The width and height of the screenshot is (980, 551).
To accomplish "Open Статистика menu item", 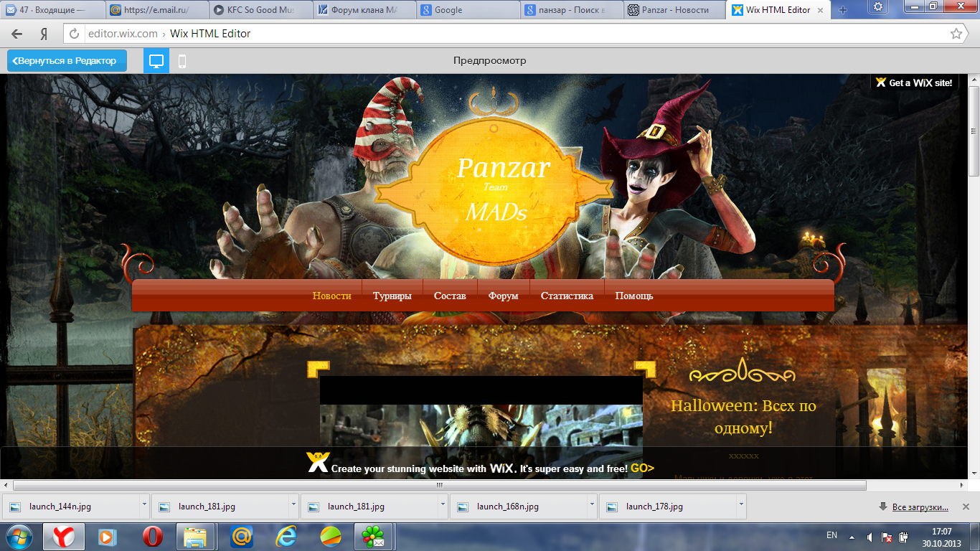I will (567, 296).
